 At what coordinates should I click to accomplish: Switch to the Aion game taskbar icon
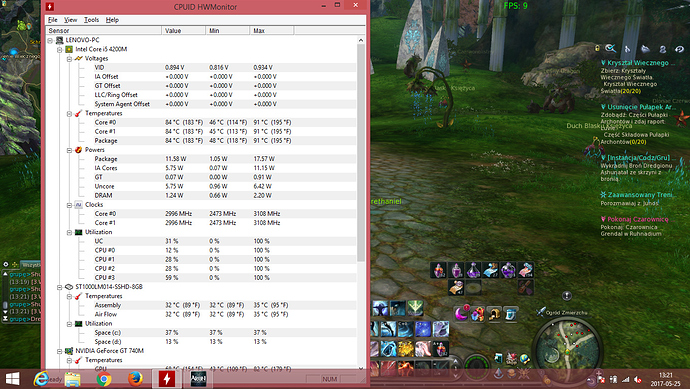click(x=198, y=378)
